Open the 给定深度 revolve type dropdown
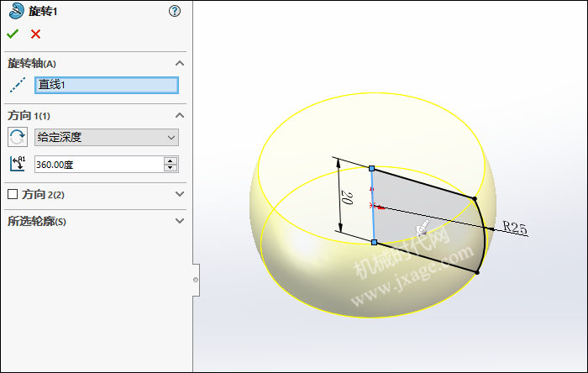This screenshot has height=373, width=588. [107, 137]
